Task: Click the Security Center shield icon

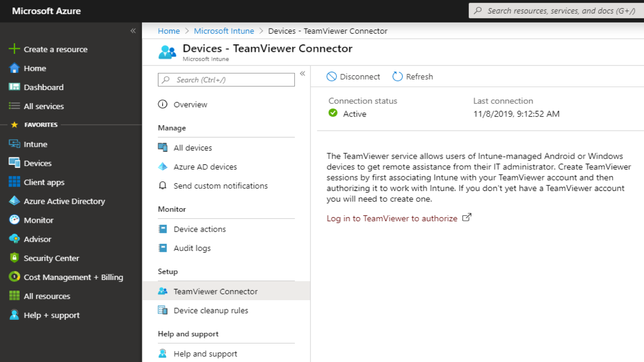Action: pos(14,258)
